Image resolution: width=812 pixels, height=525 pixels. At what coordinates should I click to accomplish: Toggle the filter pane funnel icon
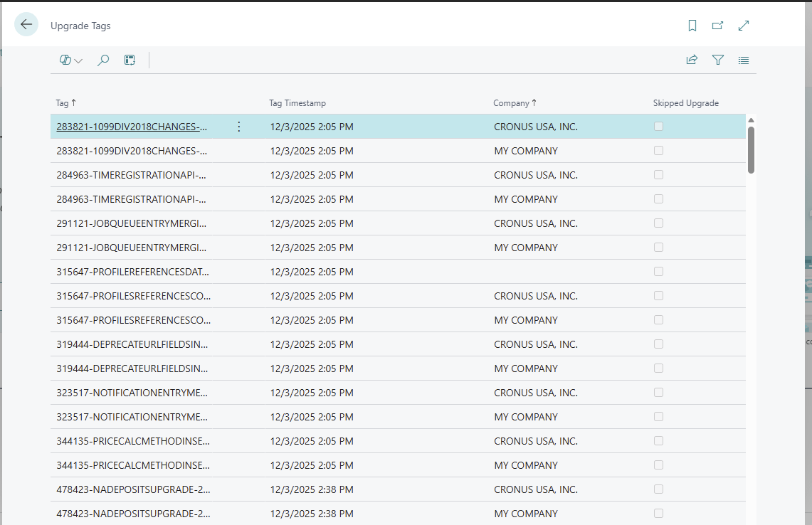pyautogui.click(x=718, y=60)
